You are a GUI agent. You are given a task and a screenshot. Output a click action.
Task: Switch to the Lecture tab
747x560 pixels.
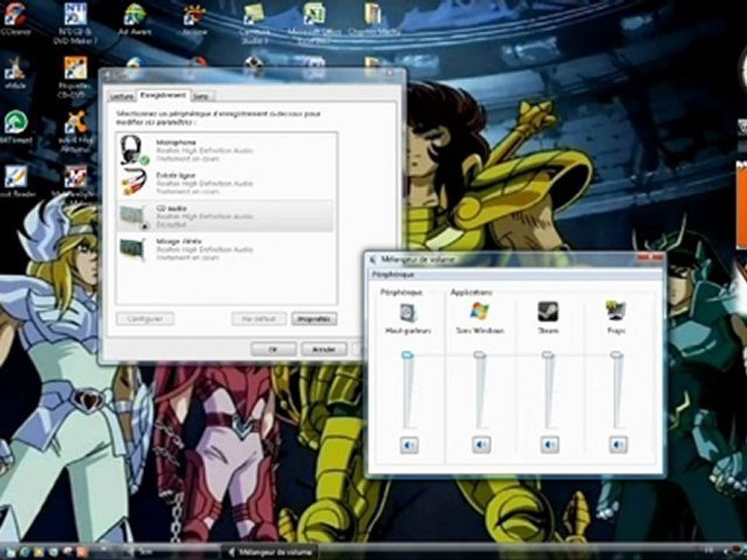point(121,96)
